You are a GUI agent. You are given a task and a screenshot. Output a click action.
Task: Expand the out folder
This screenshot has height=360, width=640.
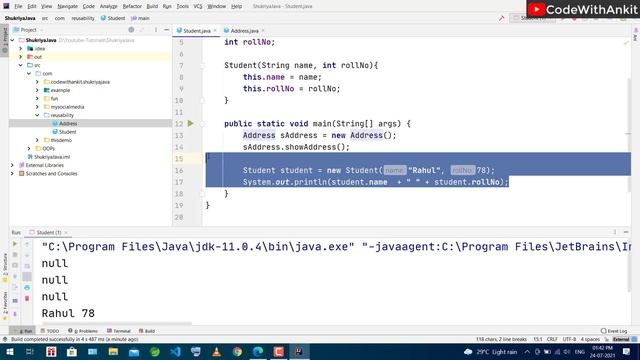coord(21,57)
